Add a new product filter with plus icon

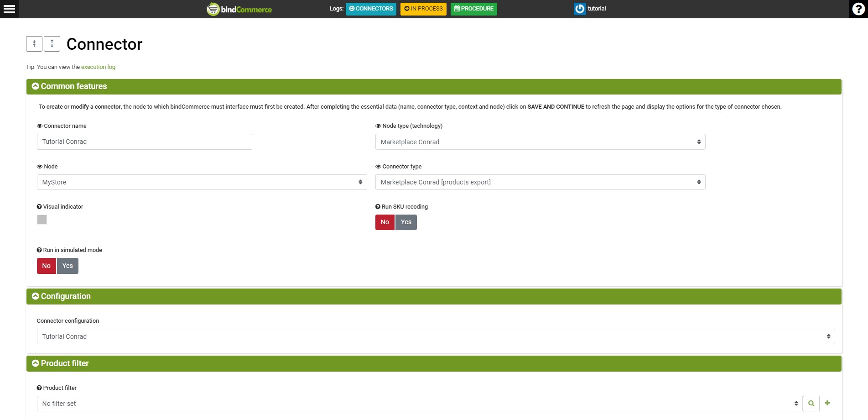827,403
